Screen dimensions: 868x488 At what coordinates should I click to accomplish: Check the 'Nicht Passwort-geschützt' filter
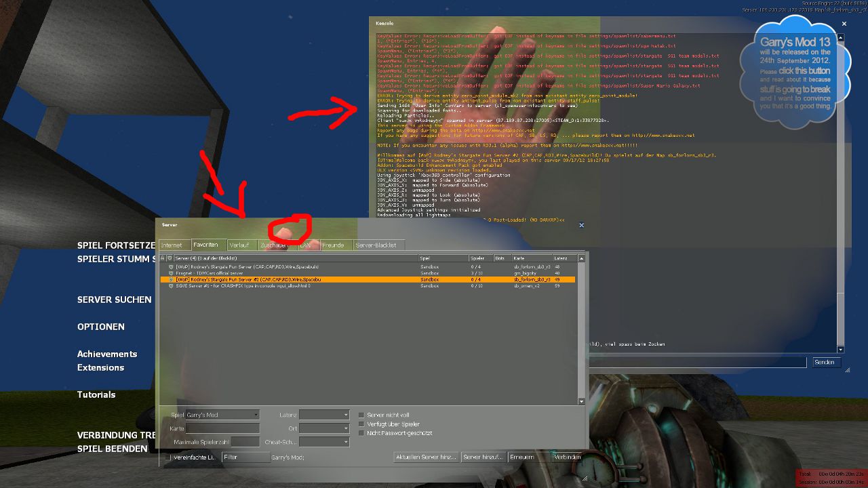tap(362, 433)
